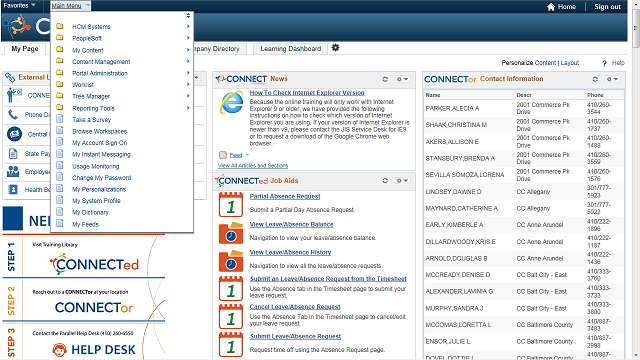The height and width of the screenshot is (360, 640).
Task: Click folder icon beside View Leave/Absence Balance
Action: point(231,233)
